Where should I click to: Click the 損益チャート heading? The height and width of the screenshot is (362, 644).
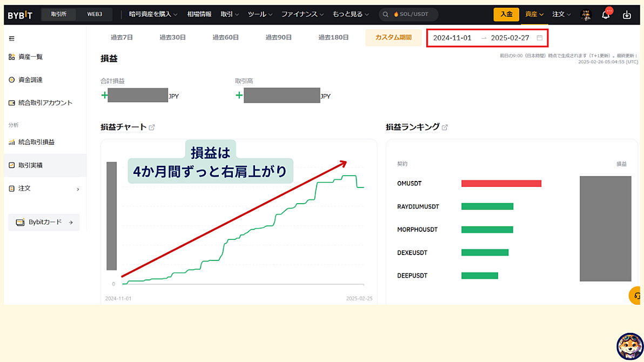pos(124,128)
